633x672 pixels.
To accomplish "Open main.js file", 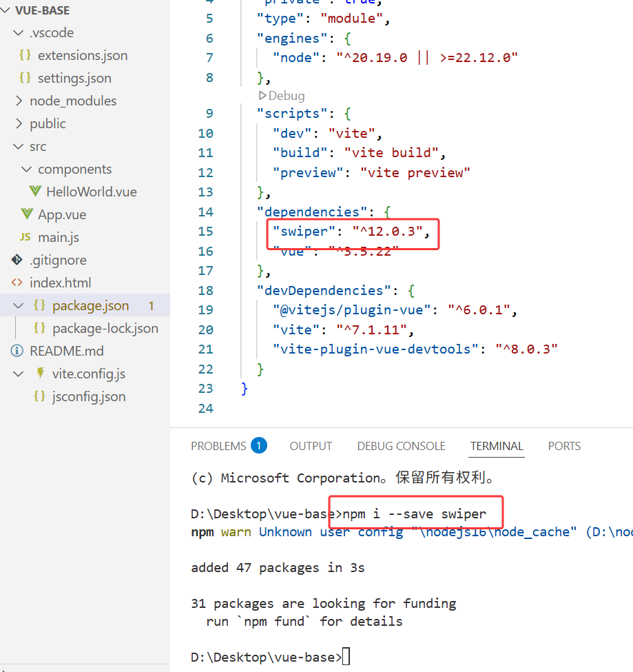I will [x=59, y=237].
